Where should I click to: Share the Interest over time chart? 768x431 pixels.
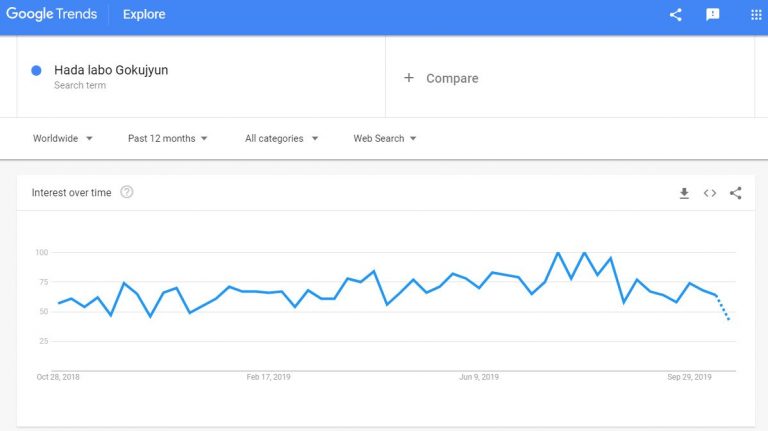pyautogui.click(x=736, y=193)
